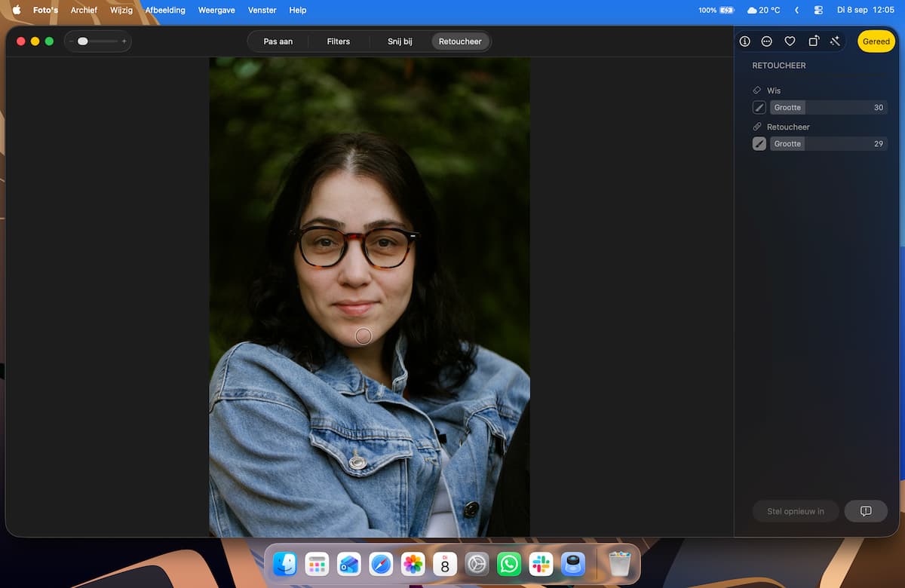Mark the photo as favorite with the heart
The height and width of the screenshot is (588, 905).
[x=790, y=41]
